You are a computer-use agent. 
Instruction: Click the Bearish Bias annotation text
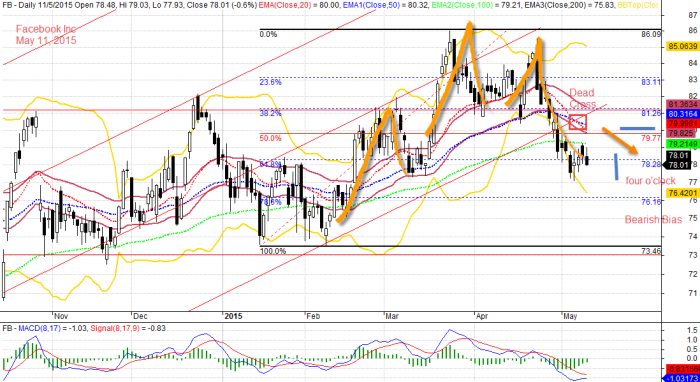653,220
